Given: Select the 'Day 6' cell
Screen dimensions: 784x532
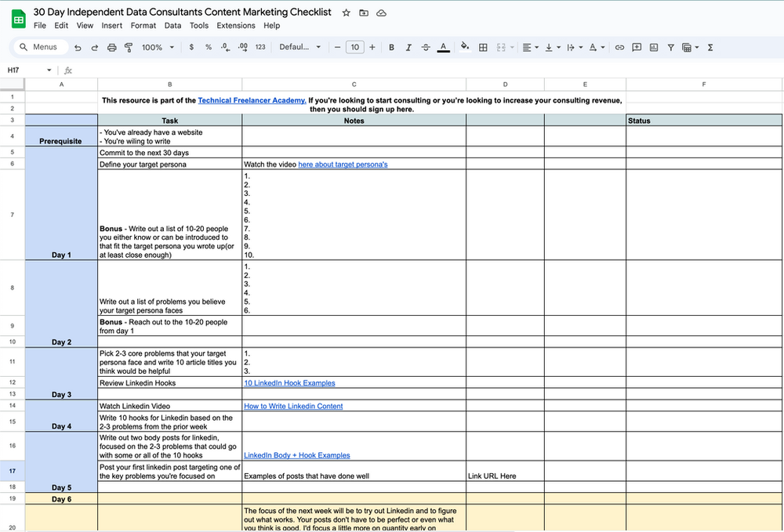Looking at the screenshot, I should (x=61, y=498).
